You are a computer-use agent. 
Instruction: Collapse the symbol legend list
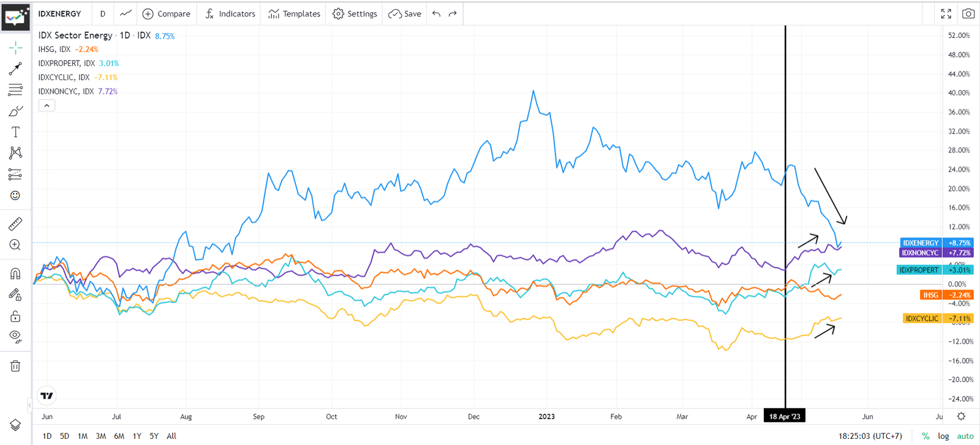coord(47,105)
